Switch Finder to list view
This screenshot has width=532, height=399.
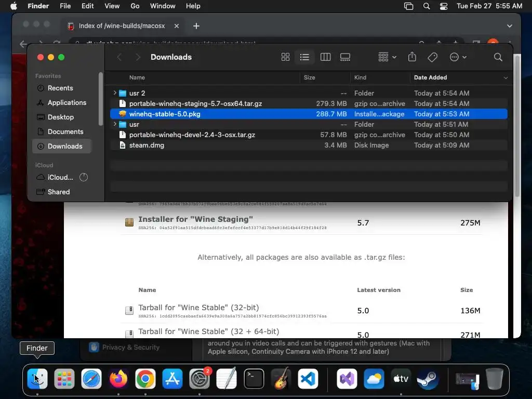tap(304, 57)
